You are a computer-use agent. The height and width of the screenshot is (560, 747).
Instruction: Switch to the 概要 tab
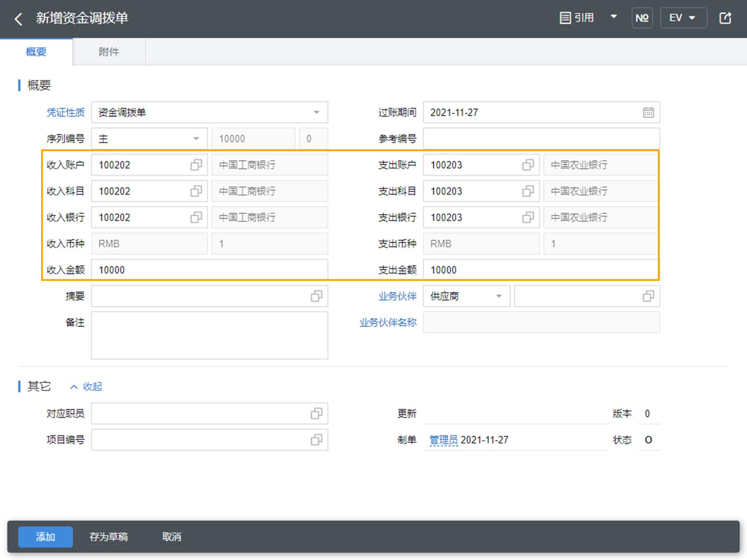(x=36, y=52)
